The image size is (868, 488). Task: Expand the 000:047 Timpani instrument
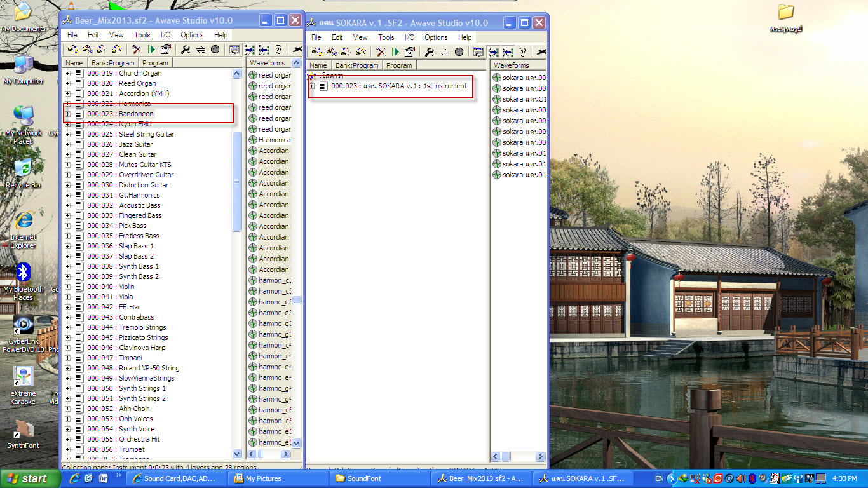point(68,358)
